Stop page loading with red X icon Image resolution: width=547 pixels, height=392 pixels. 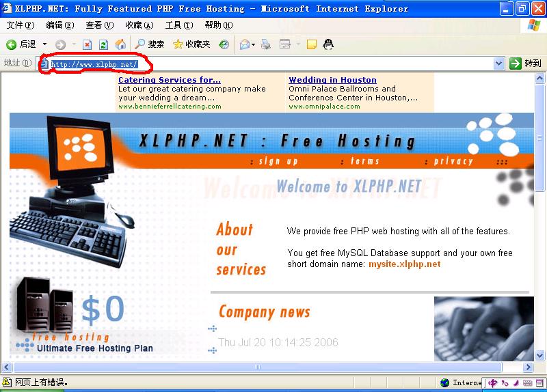pos(87,44)
